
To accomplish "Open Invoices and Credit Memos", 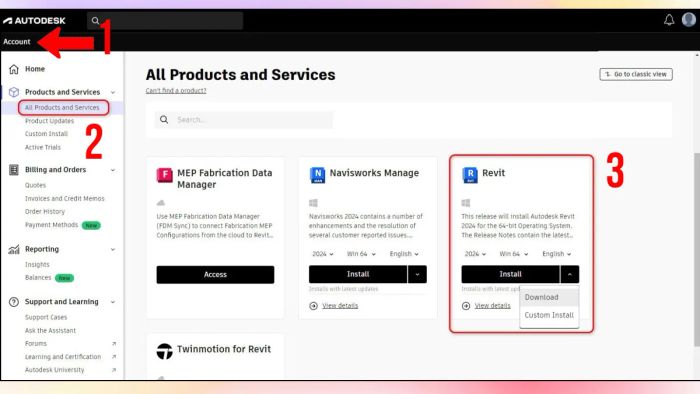I will [65, 199].
